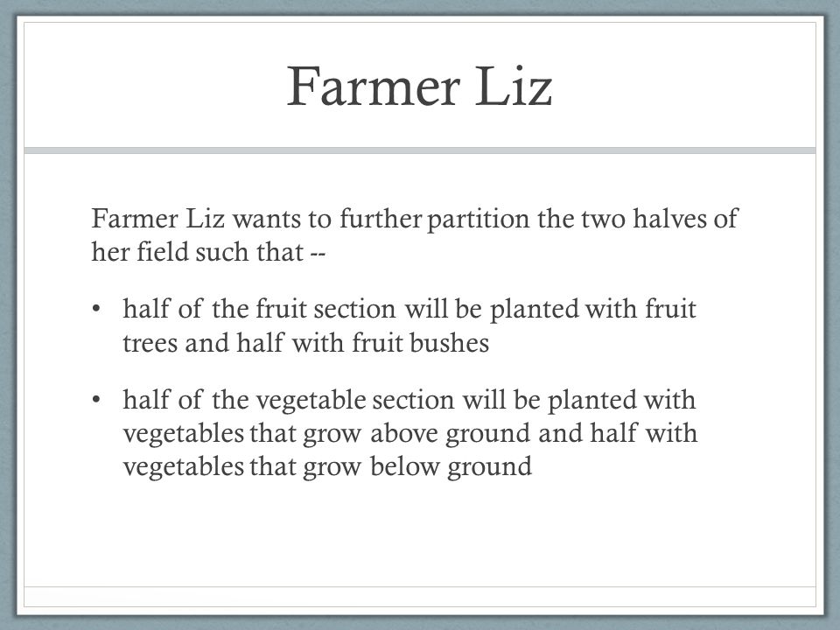Click the empty footer strip at slide bottom
The width and height of the screenshot is (840, 630).
coord(420,597)
